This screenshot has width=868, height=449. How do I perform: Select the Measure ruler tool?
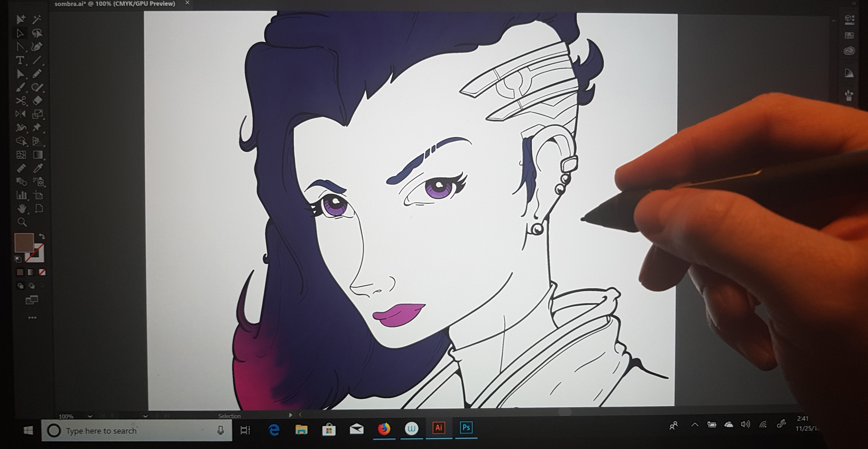21,168
